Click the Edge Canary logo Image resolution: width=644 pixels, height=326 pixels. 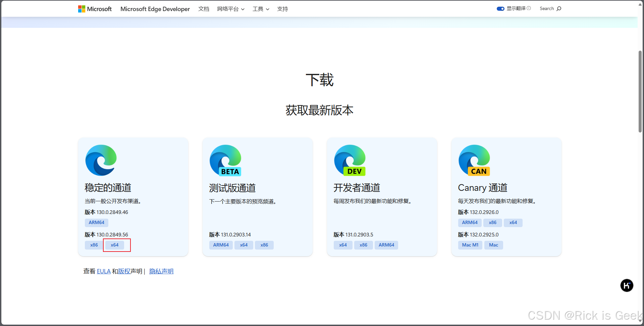474,160
